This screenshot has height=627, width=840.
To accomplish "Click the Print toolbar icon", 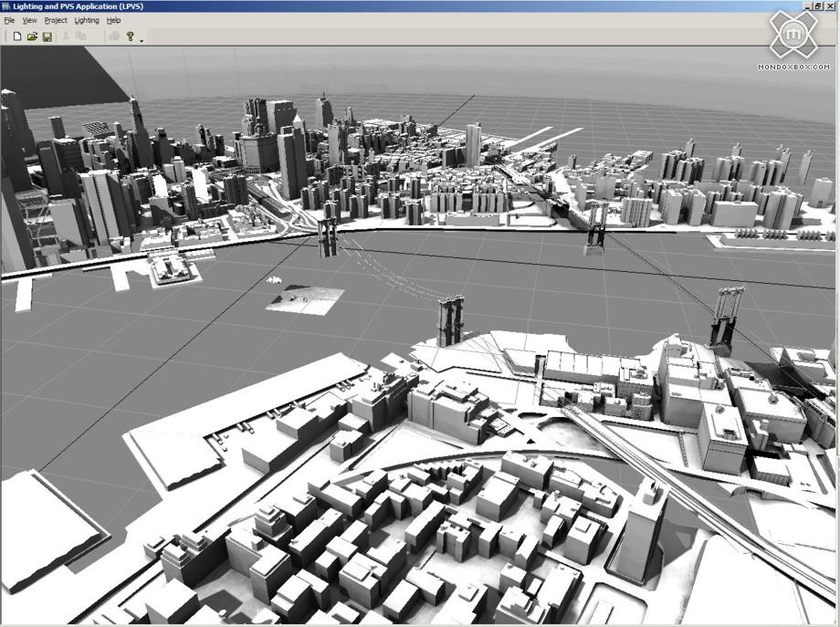I will (x=114, y=37).
